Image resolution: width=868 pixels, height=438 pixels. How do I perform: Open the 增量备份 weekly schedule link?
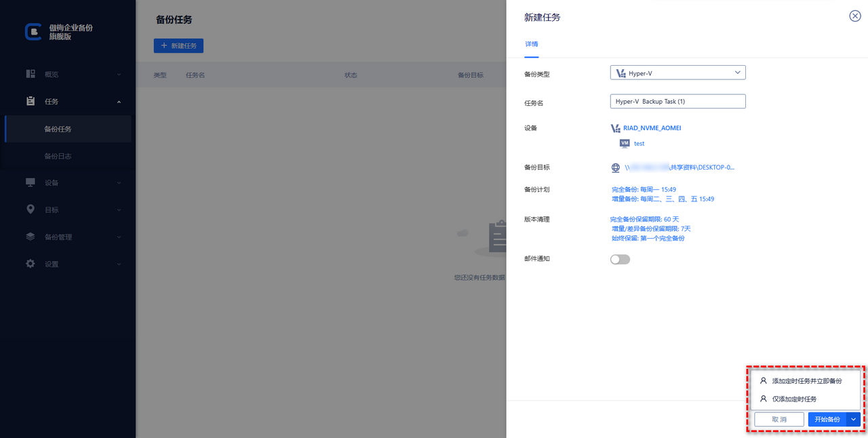point(663,199)
